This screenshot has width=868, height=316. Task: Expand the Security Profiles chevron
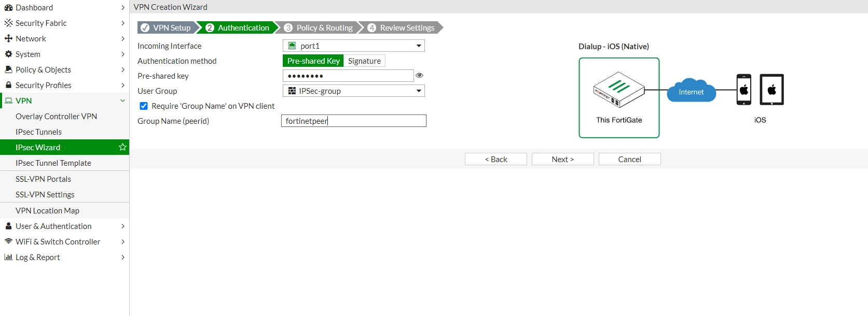point(123,85)
